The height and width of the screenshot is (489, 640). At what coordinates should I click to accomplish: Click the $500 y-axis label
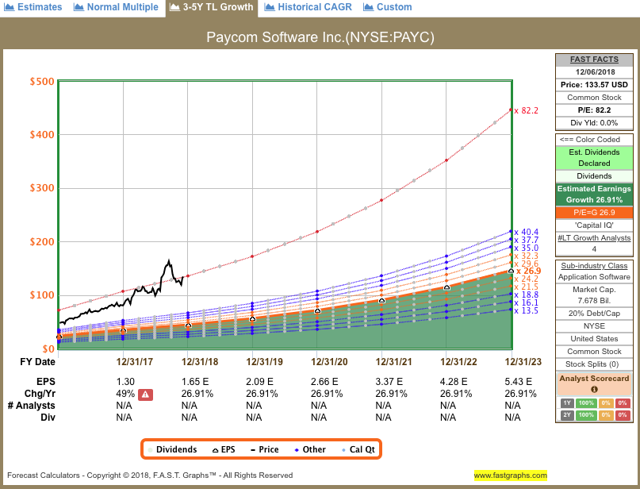(x=42, y=82)
